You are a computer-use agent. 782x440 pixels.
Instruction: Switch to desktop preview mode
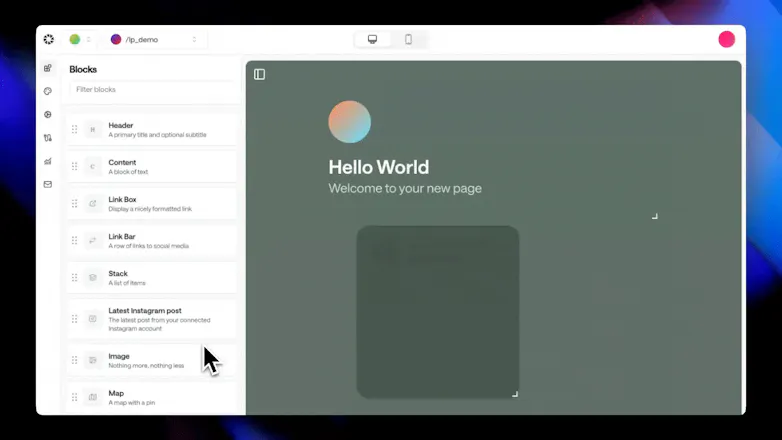[373, 39]
